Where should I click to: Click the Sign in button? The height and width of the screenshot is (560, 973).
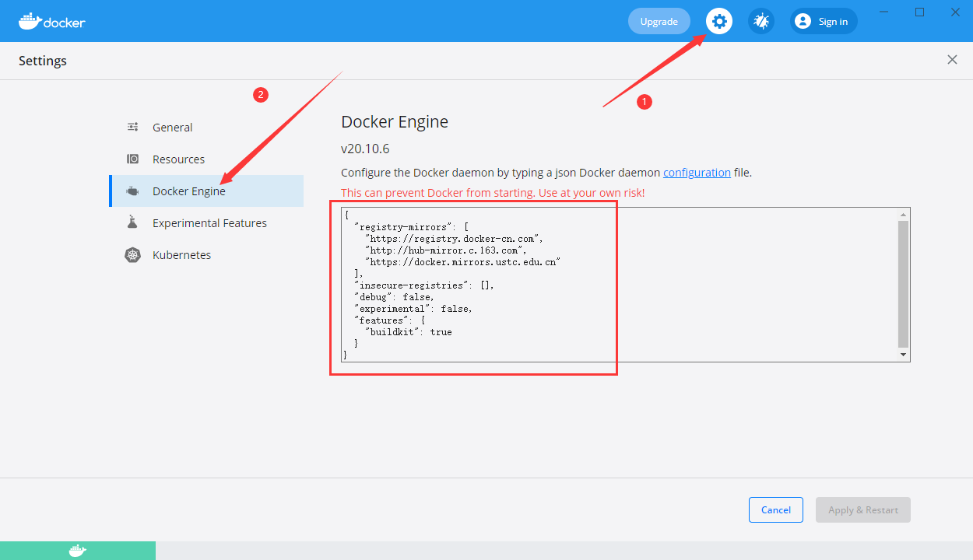824,21
